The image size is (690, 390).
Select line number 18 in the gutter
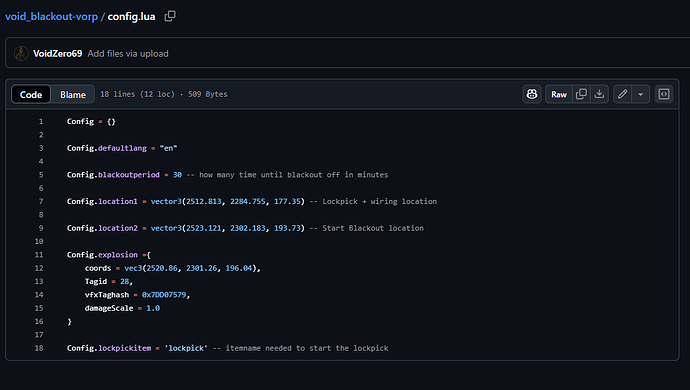pyautogui.click(x=39, y=348)
